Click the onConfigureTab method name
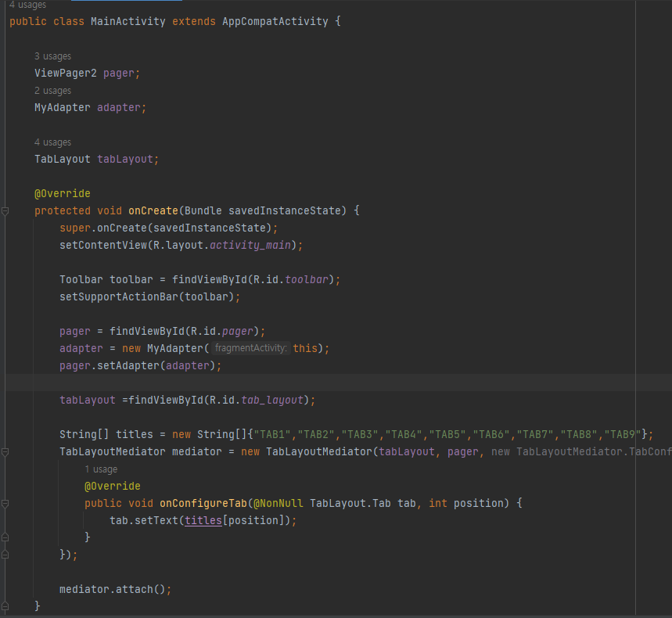 coord(203,504)
